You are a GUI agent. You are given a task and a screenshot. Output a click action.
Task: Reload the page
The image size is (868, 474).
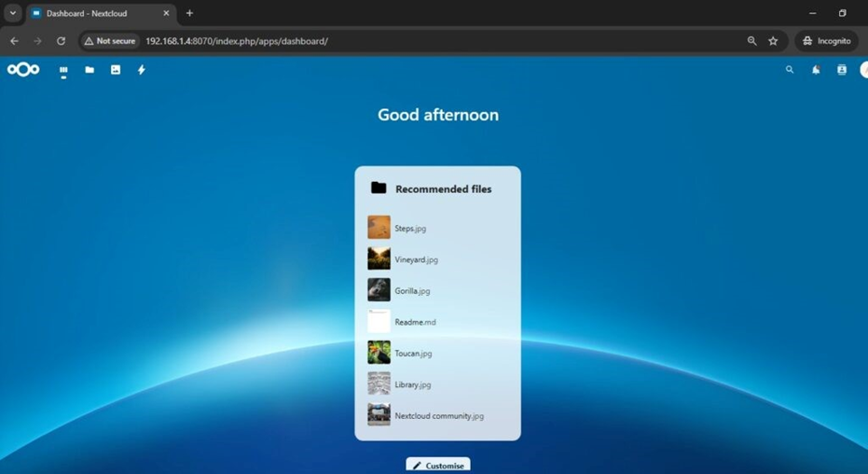[x=61, y=41]
